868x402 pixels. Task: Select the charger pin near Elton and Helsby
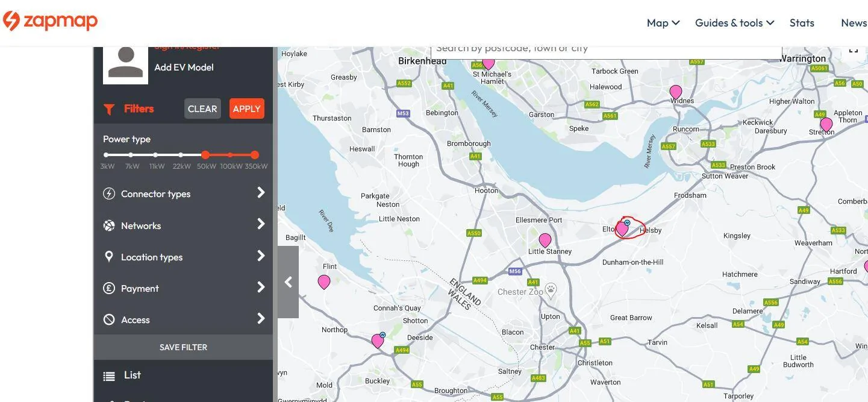(622, 229)
